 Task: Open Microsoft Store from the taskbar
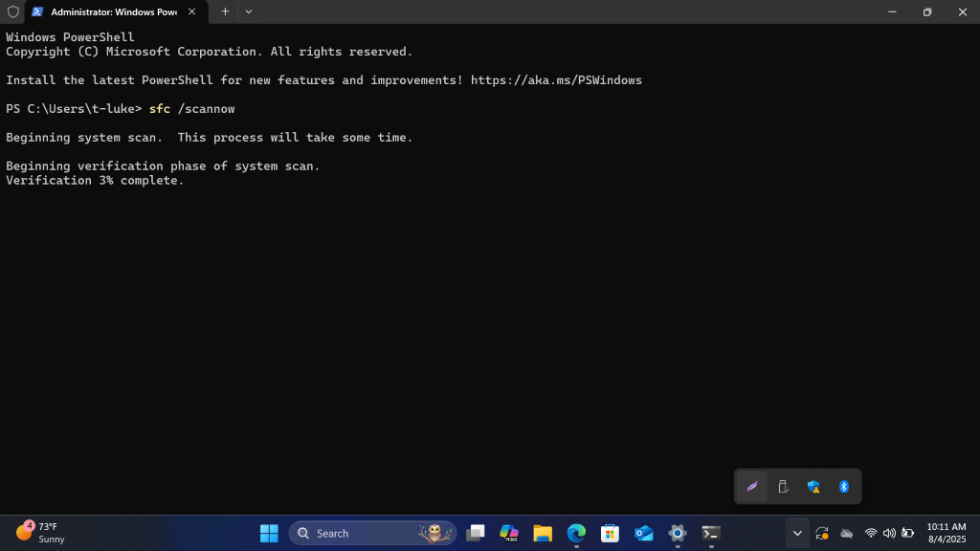(x=610, y=533)
